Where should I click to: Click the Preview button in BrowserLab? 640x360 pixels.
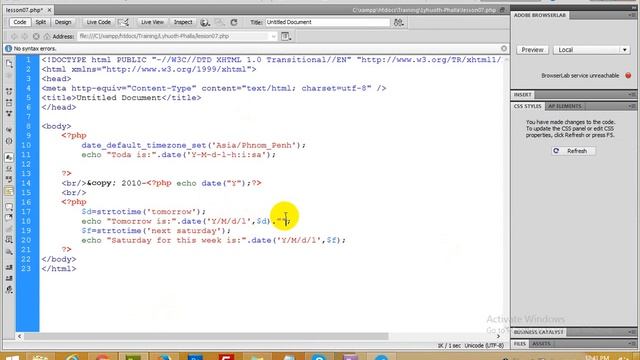click(532, 50)
